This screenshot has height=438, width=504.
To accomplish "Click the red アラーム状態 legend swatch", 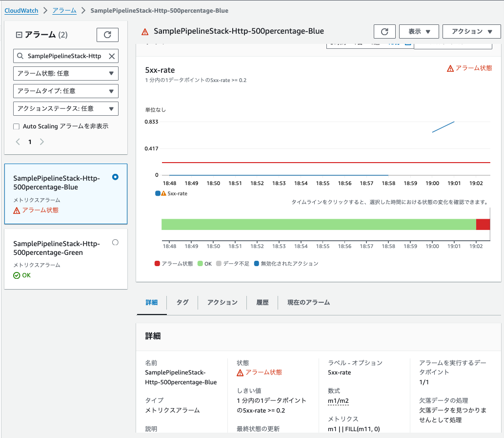I will (x=157, y=264).
